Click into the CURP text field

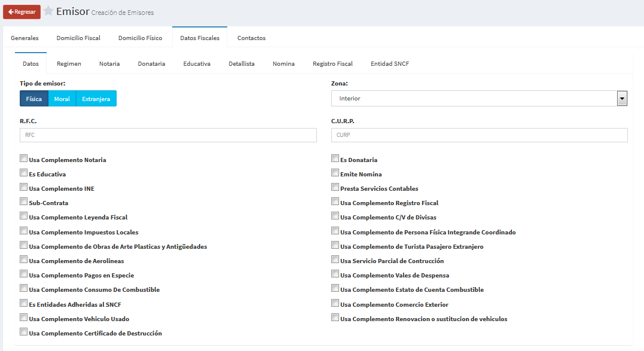point(479,135)
